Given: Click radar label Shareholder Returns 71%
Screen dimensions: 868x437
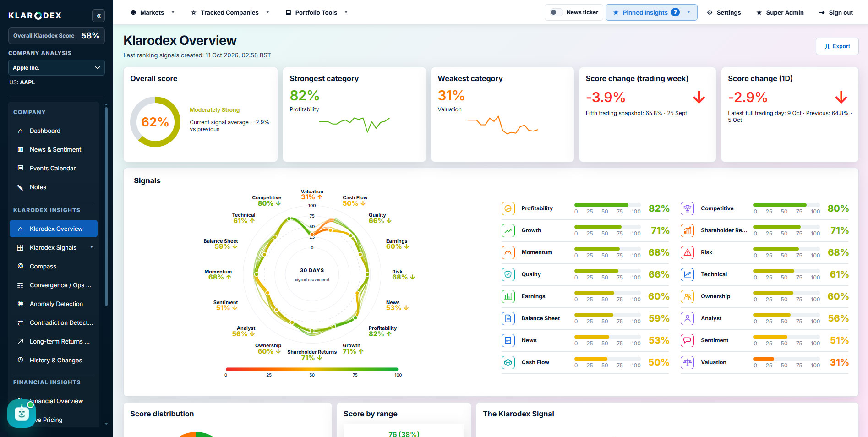Looking at the screenshot, I should tap(312, 355).
